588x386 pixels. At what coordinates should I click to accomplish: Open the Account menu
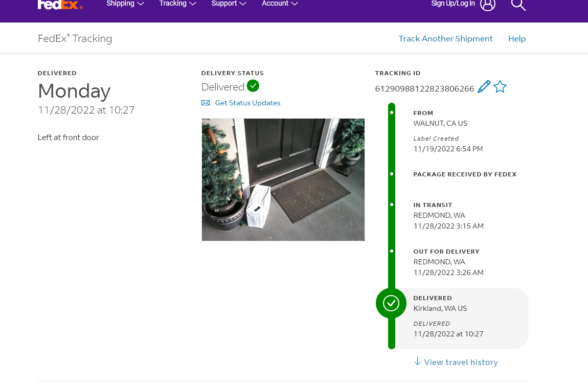point(280,4)
